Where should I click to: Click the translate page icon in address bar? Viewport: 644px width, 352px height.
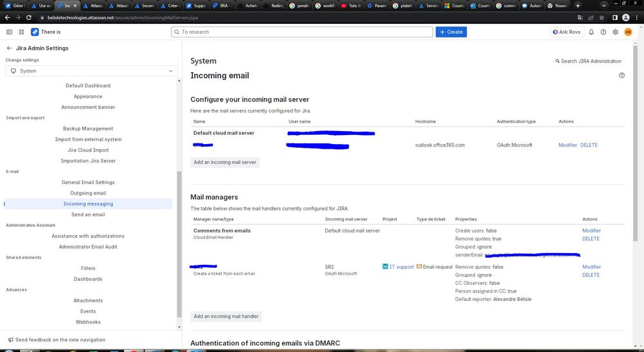click(580, 17)
